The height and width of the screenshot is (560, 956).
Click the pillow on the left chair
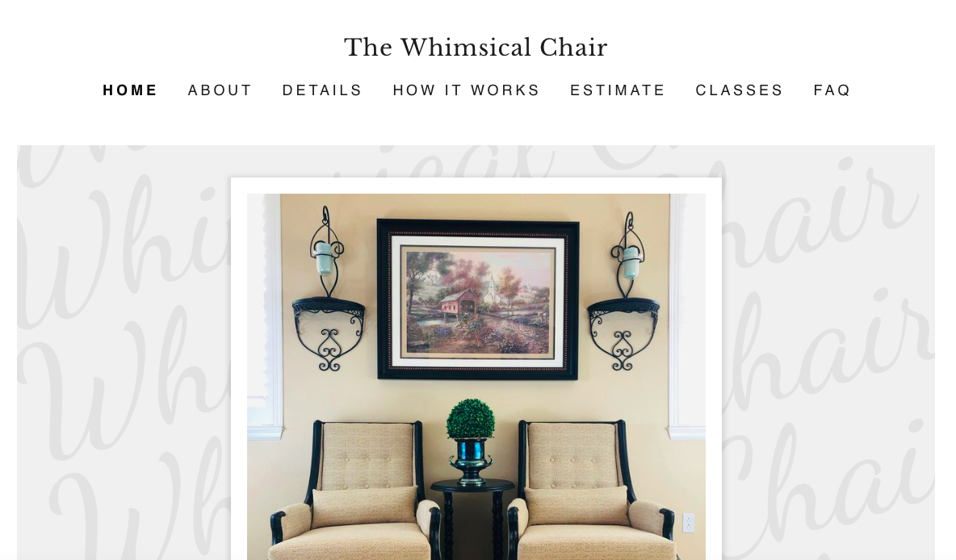tap(364, 507)
